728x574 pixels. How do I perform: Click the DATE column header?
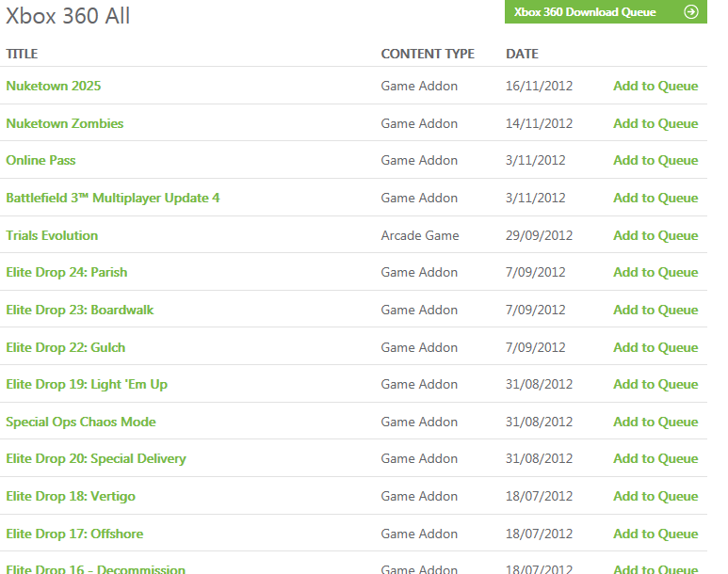(522, 54)
